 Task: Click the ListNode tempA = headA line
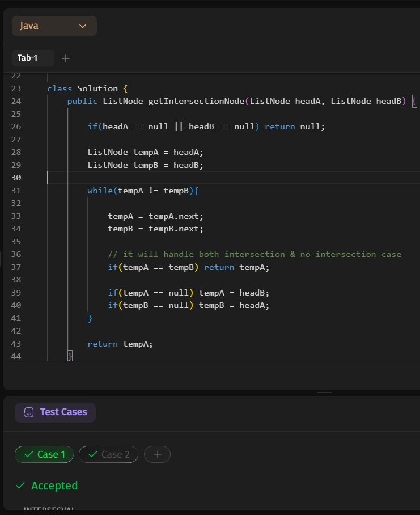pos(145,152)
